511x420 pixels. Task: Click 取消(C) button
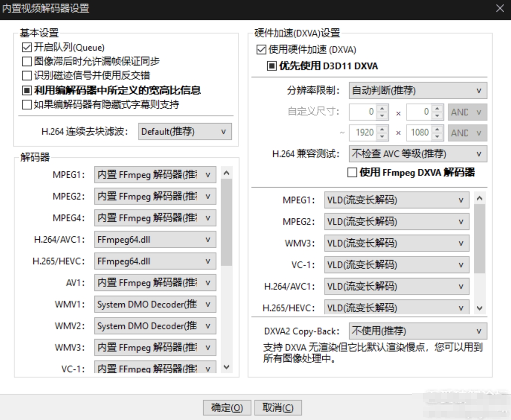tap(278, 408)
